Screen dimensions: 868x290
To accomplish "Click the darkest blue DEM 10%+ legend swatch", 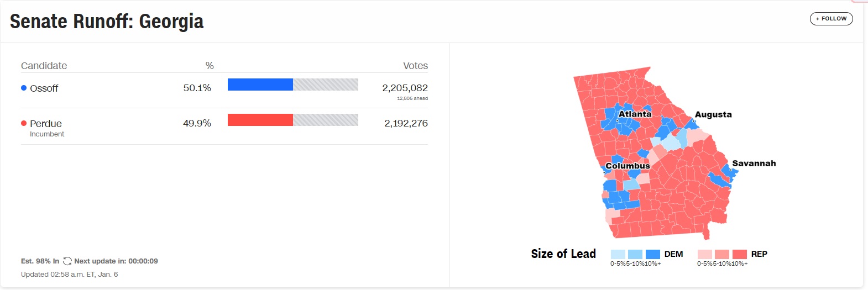I will (x=653, y=254).
